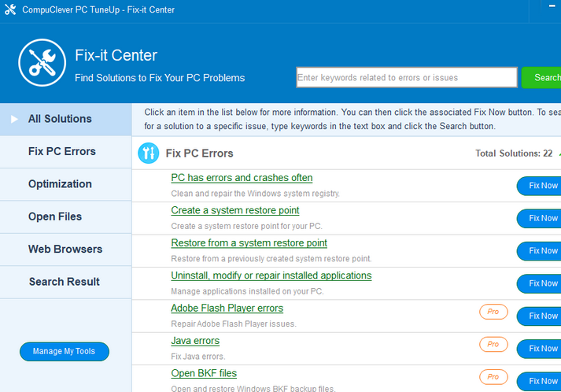Click the All Solutions arrow marker
561x392 pixels.
coord(14,119)
